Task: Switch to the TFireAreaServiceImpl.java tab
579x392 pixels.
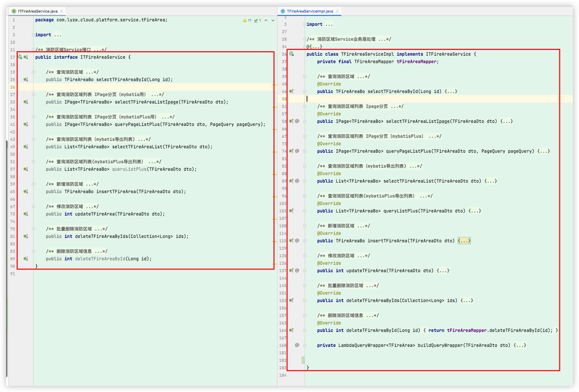Action: coord(310,11)
